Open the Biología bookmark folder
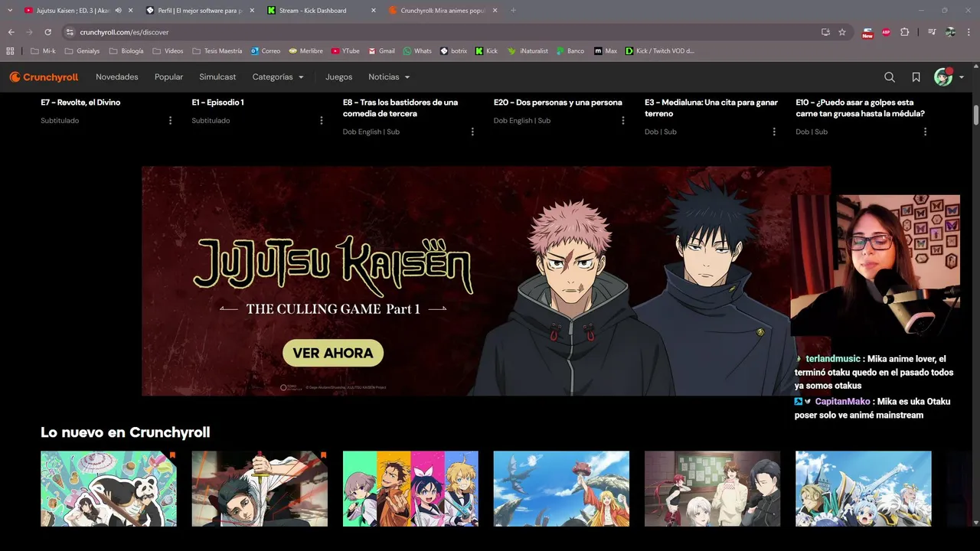 (126, 51)
